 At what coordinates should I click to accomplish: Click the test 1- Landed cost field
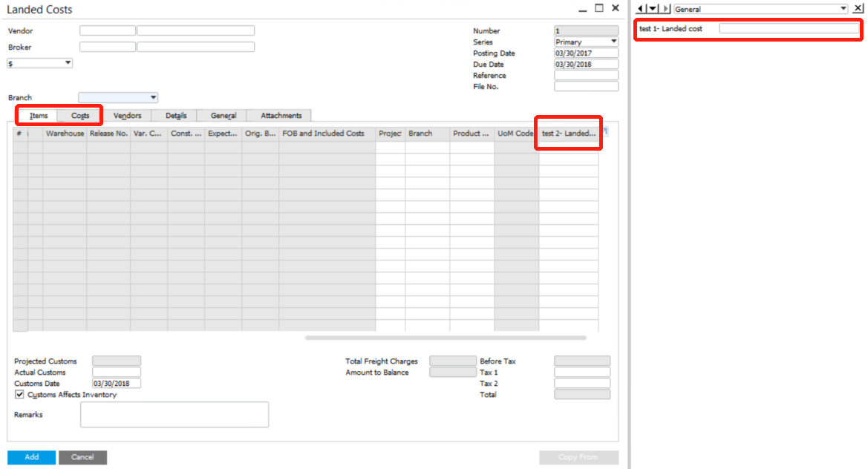point(789,29)
